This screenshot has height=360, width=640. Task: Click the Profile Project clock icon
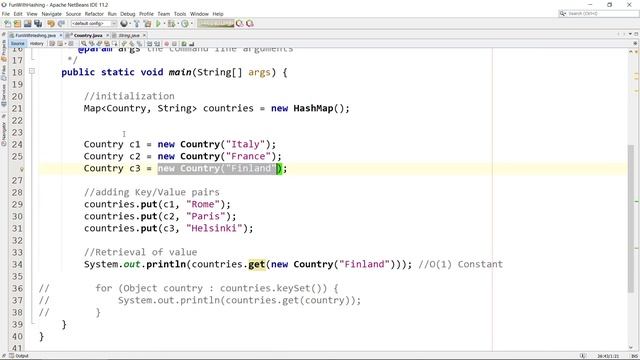[184, 24]
